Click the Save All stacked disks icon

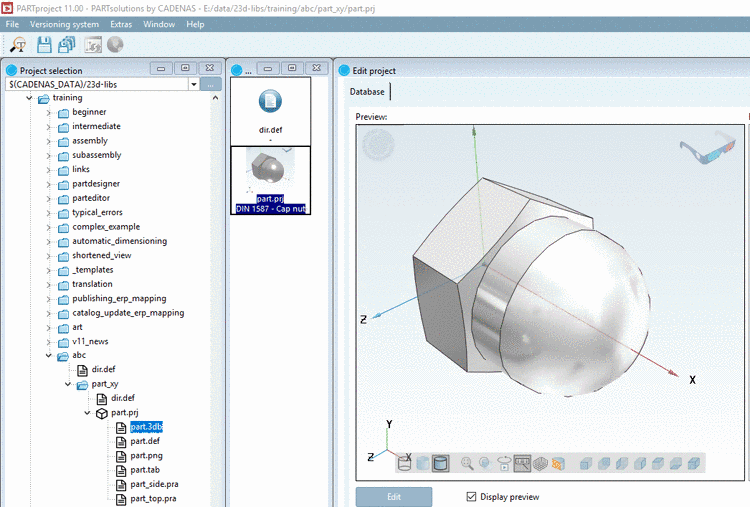tap(66, 45)
